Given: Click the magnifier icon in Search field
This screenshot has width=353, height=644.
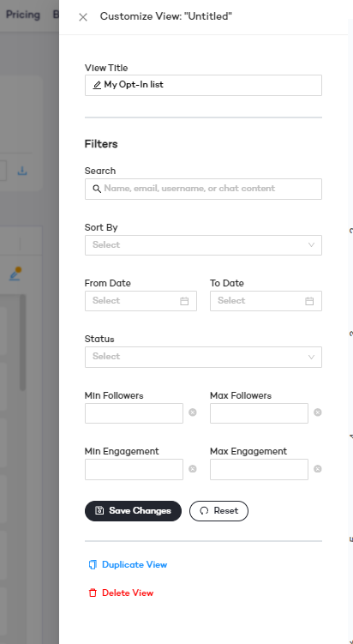Looking at the screenshot, I should 97,189.
